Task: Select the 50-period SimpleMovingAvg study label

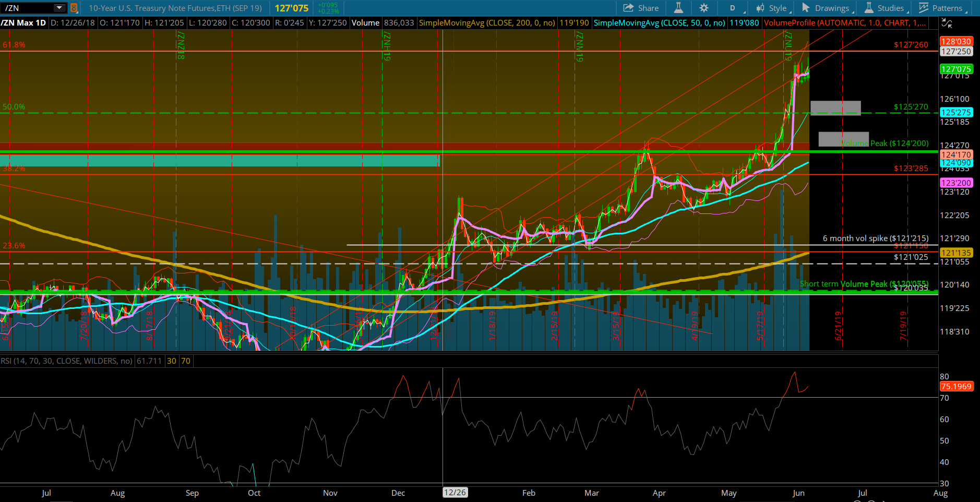Action: point(660,23)
